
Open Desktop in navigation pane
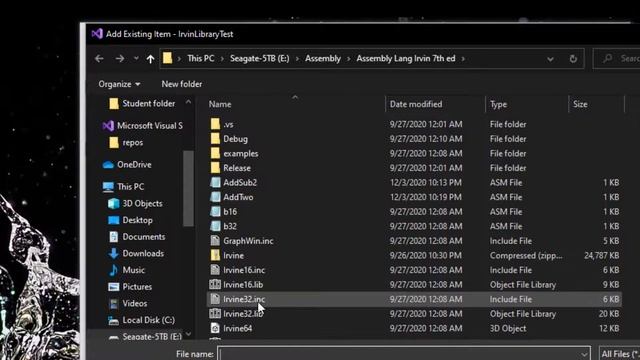point(130,220)
